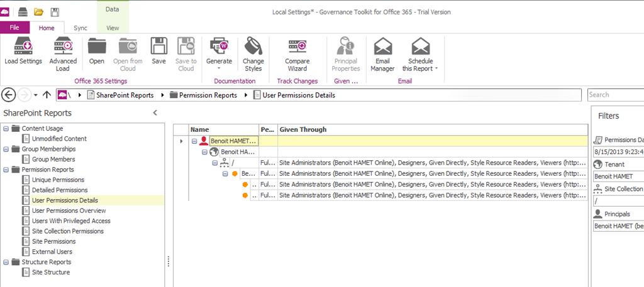The image size is (644, 287).
Task: Open the Site Structure report
Action: (51, 273)
